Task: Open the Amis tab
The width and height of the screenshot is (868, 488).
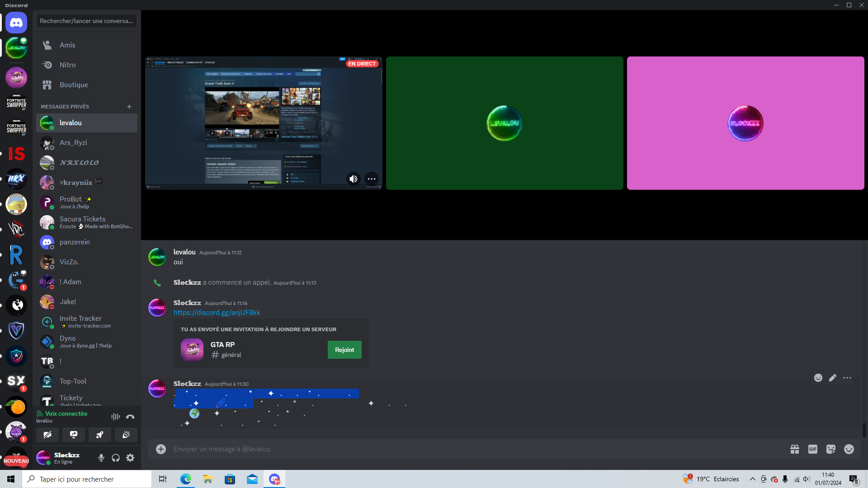Action: 87,45
